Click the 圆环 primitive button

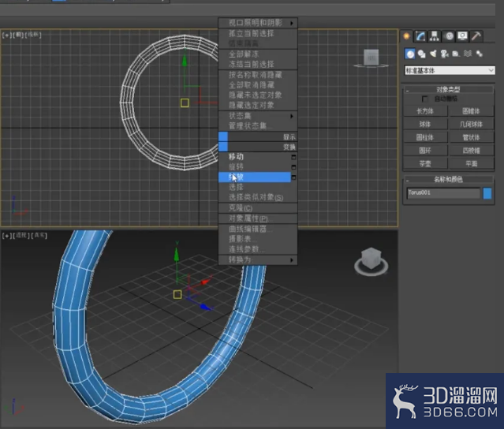(x=425, y=151)
